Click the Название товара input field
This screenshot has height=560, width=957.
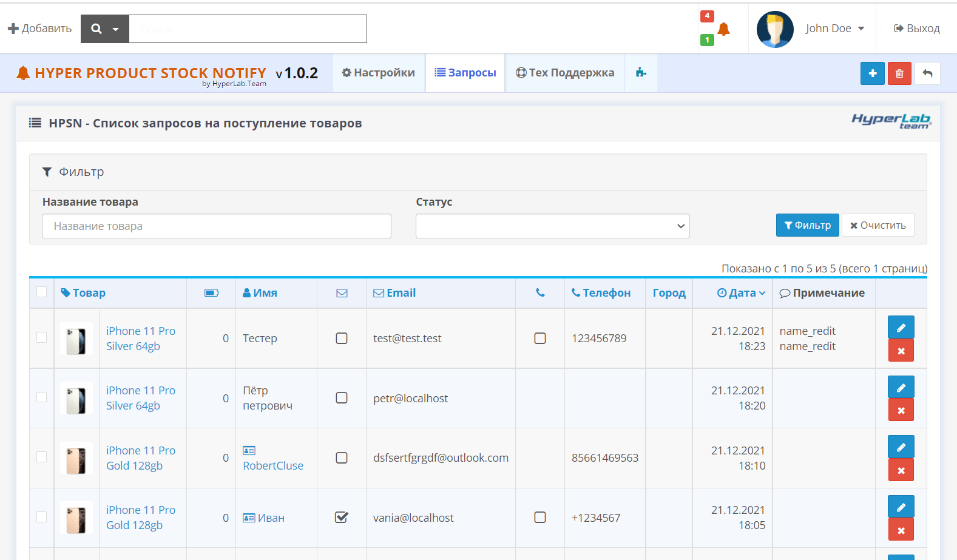point(217,226)
